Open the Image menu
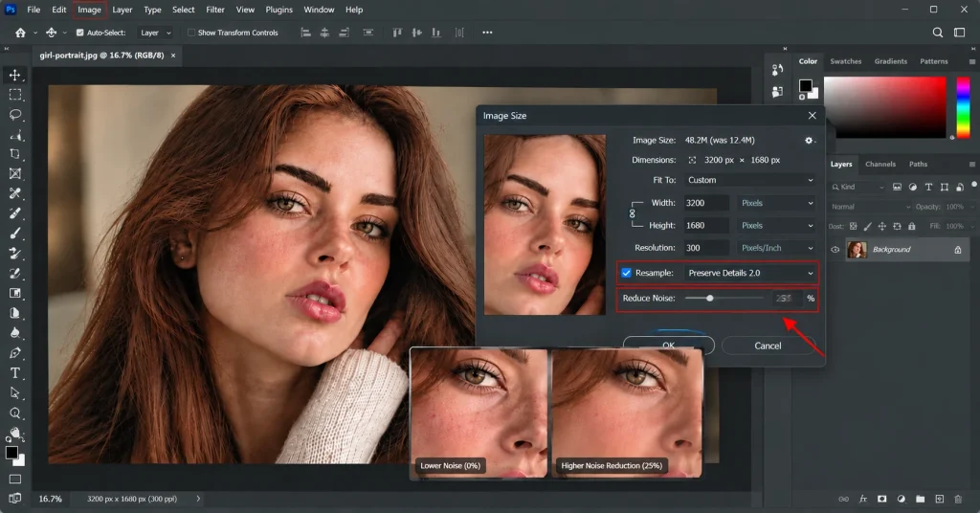This screenshot has width=980, height=513. click(x=89, y=10)
